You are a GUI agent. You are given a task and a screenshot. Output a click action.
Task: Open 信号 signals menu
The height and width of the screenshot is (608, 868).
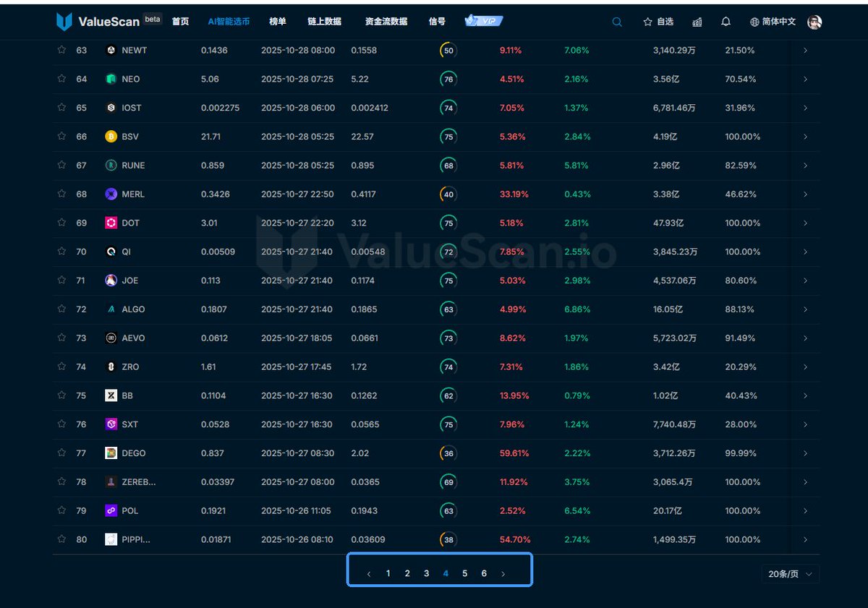[437, 22]
